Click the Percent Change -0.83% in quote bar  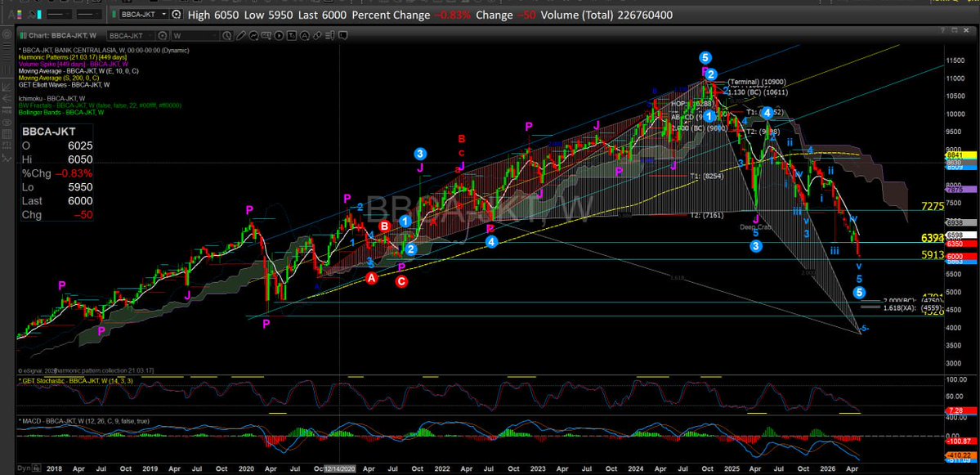pyautogui.click(x=410, y=15)
